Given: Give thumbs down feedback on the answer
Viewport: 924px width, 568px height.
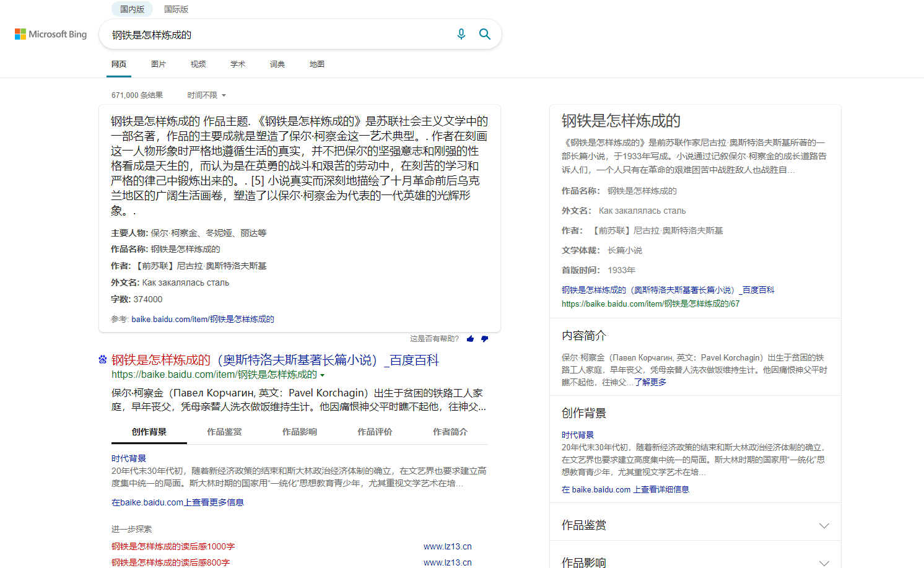Looking at the screenshot, I should [x=485, y=339].
